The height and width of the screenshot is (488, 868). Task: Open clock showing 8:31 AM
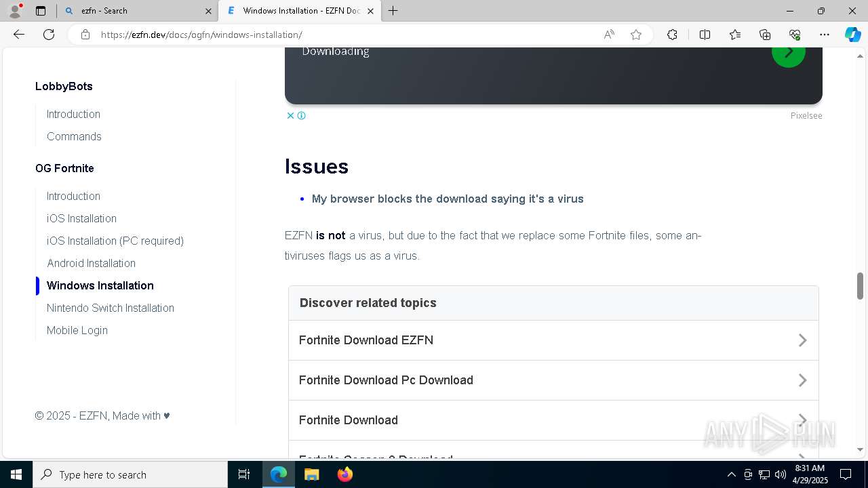click(810, 474)
